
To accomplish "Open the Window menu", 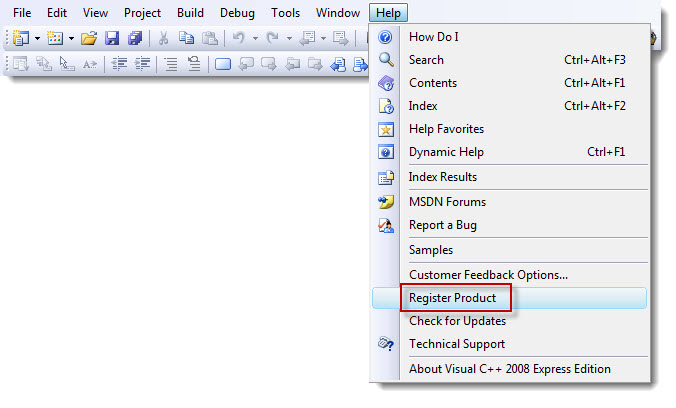I will tap(338, 13).
